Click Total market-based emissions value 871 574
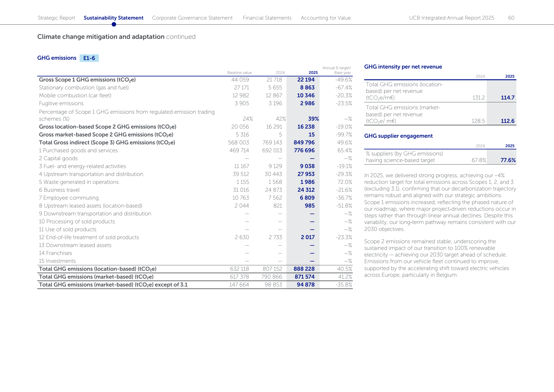The height and width of the screenshot is (392, 554). [x=304, y=277]
